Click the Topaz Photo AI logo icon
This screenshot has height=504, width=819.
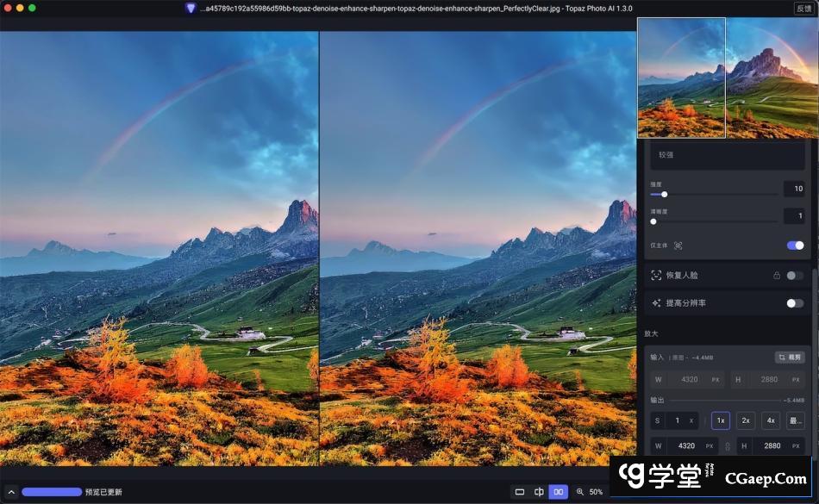[191, 8]
